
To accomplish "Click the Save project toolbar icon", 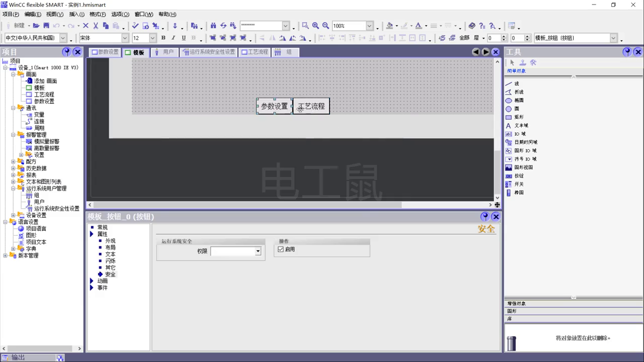I will coord(46,26).
